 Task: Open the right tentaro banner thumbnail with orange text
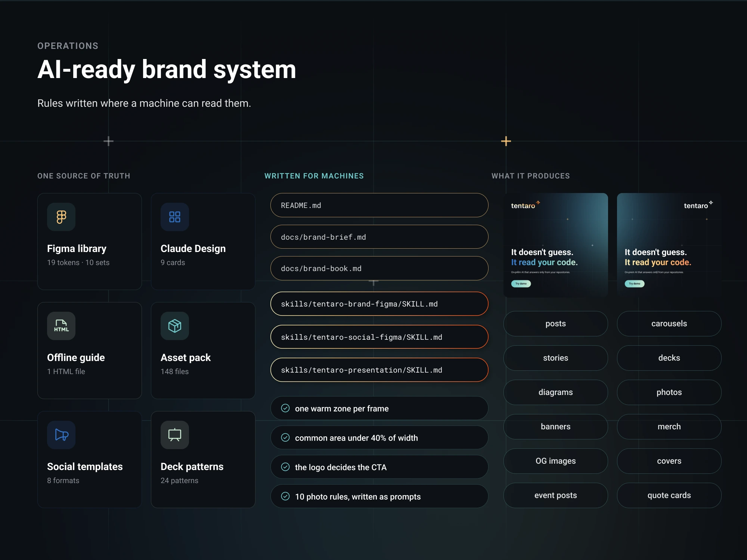[669, 245]
